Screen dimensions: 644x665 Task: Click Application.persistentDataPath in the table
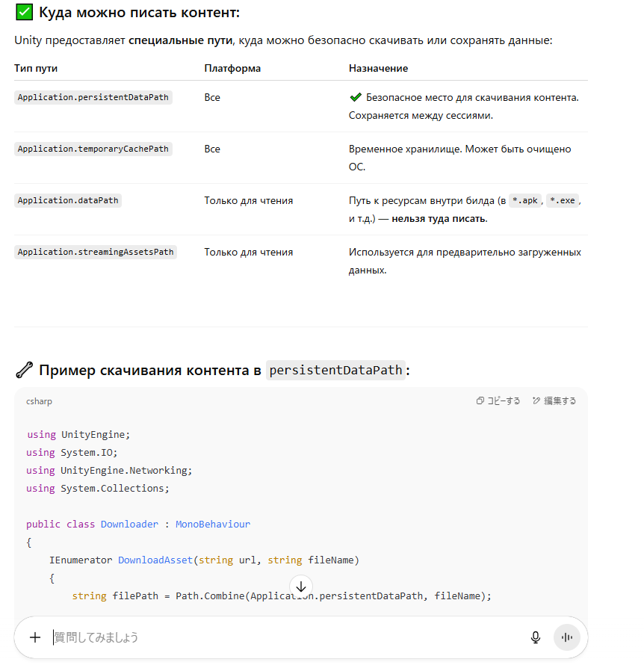pos(93,97)
